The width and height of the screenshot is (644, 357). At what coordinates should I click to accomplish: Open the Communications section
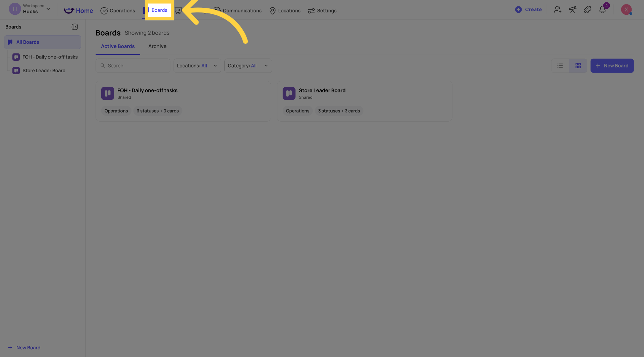237,10
